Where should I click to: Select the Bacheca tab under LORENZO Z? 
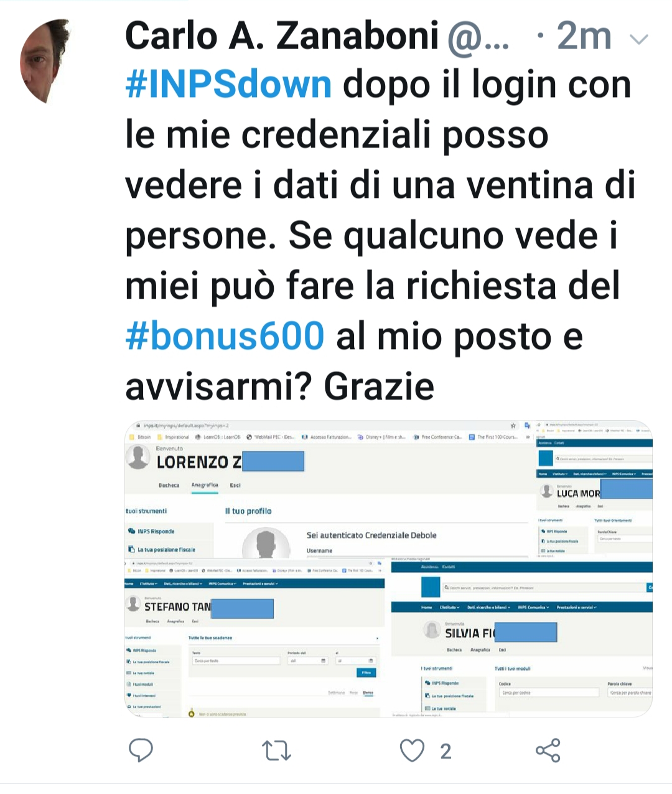tap(169, 485)
